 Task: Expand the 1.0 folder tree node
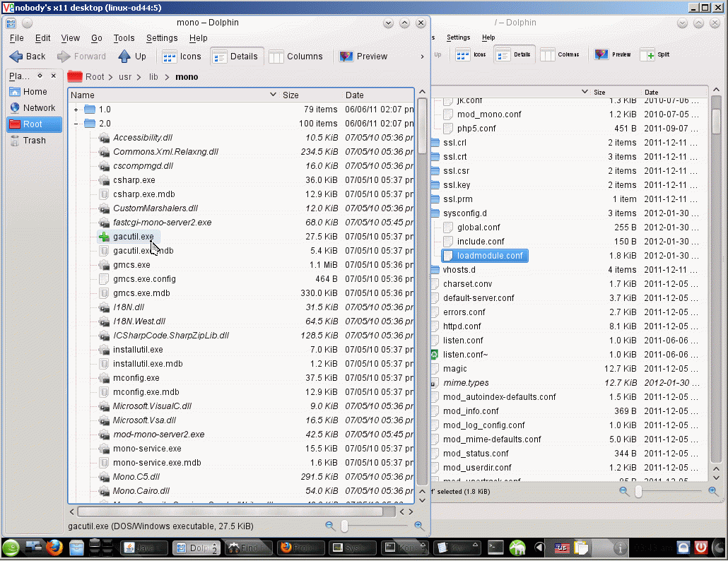coord(76,110)
